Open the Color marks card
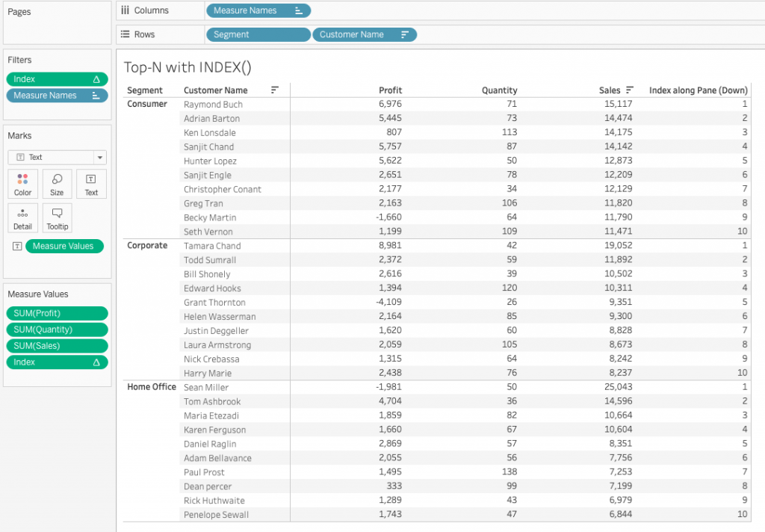 point(23,183)
